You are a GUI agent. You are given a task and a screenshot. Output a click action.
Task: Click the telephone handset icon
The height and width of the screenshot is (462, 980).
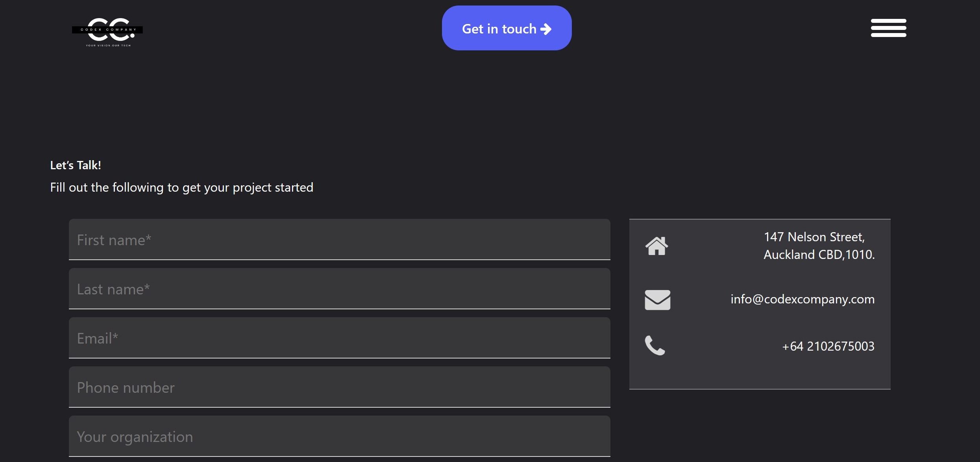655,346
